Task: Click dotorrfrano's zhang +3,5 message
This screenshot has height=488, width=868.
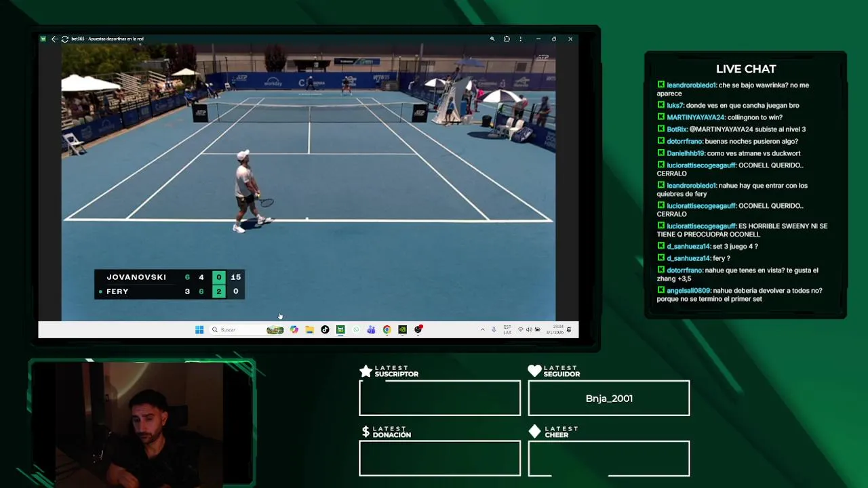Action: click(x=738, y=274)
